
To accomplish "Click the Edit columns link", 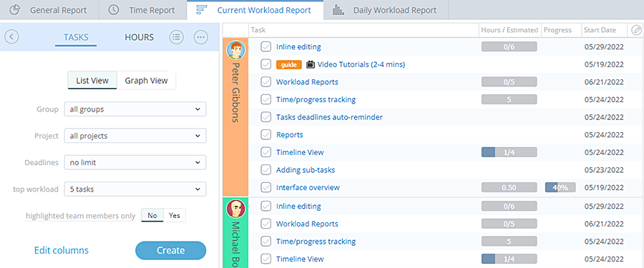I will click(x=62, y=250).
